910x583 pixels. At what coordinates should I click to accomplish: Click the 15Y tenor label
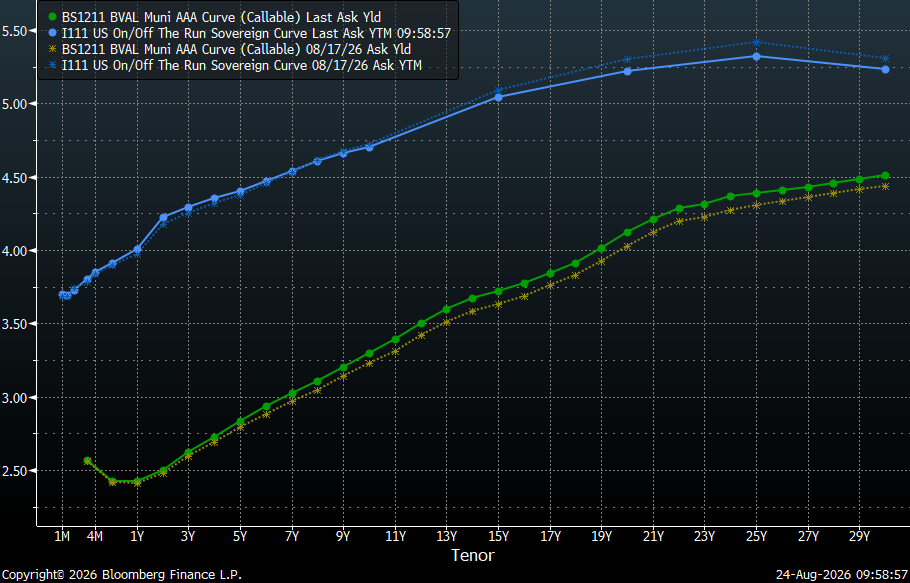(x=498, y=537)
